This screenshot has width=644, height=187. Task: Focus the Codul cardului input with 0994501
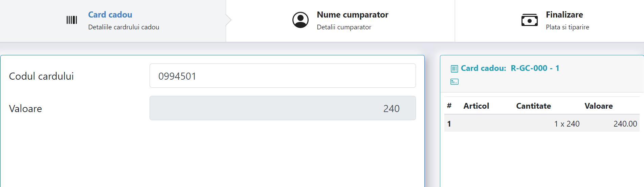click(283, 76)
